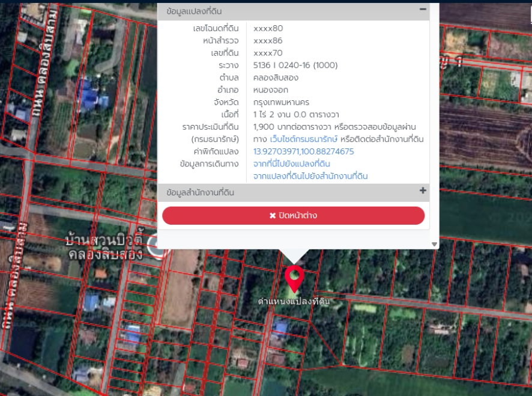Click the red parcel location pin marker
532x396 pixels.
[294, 278]
